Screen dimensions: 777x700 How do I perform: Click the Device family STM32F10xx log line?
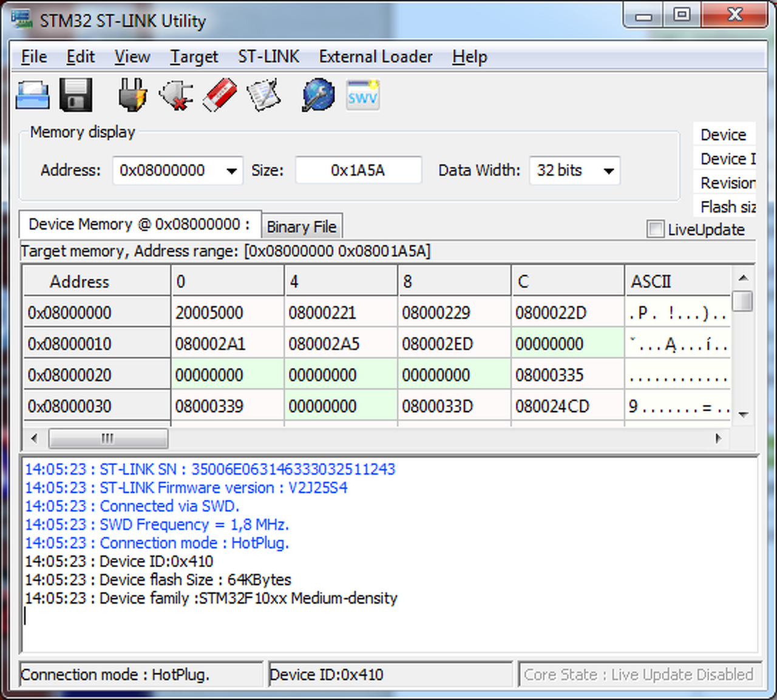[211, 598]
